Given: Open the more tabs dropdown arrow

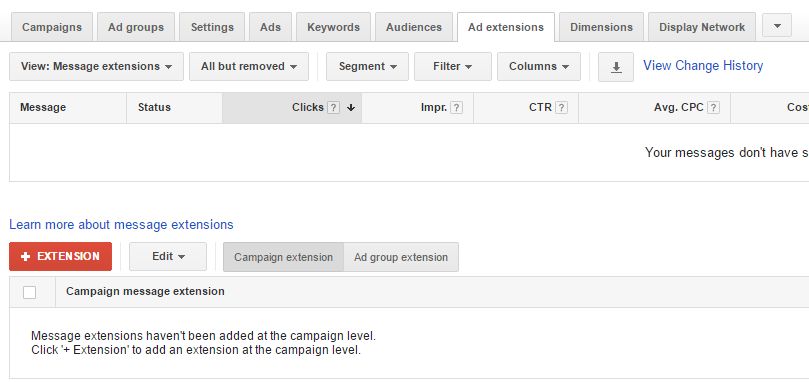Looking at the screenshot, I should [776, 26].
